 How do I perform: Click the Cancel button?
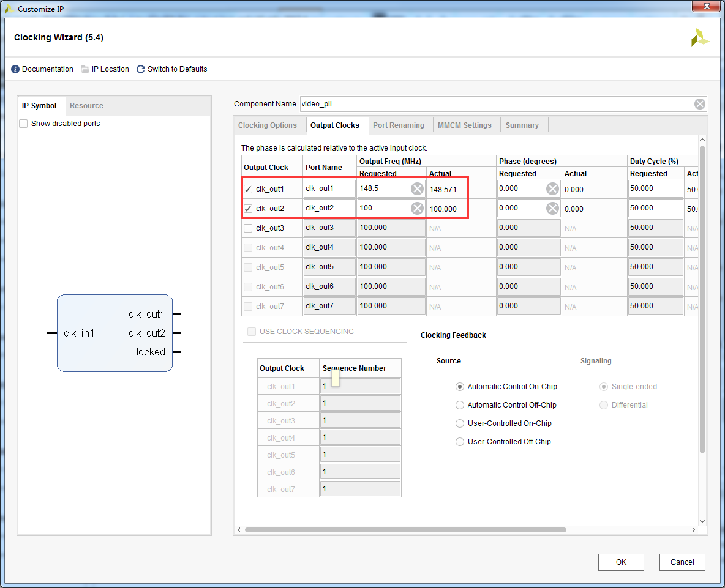[682, 562]
